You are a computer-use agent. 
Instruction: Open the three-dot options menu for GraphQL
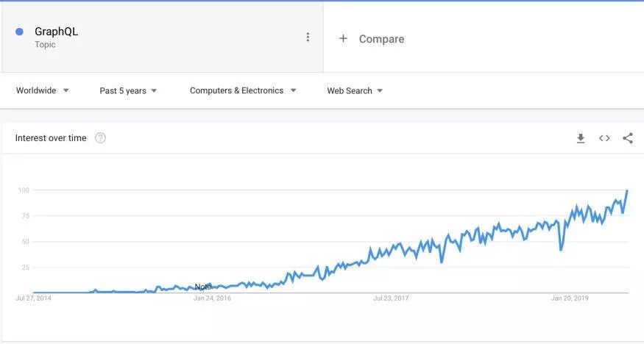[x=308, y=37]
